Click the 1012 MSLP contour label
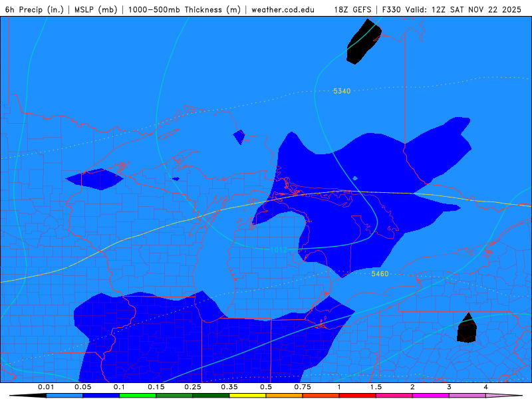532x399 pixels. (x=279, y=250)
